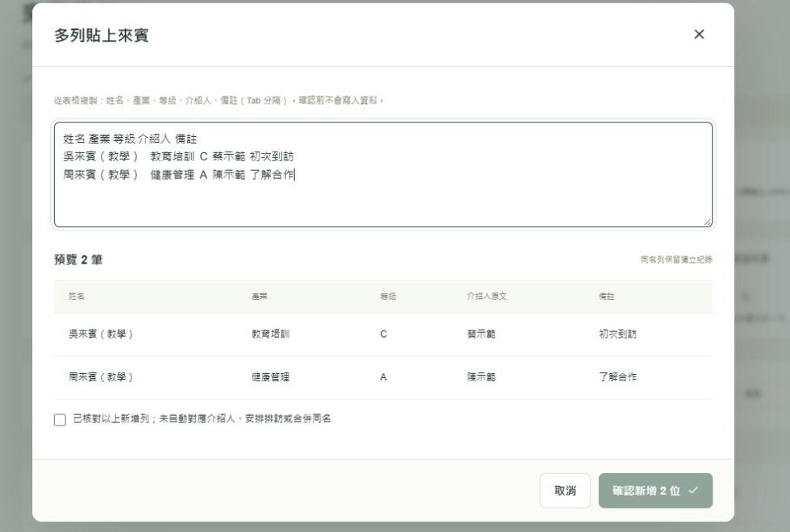Select grade cell A in 周來賓 row
Image resolution: width=790 pixels, height=532 pixels.
click(x=384, y=377)
